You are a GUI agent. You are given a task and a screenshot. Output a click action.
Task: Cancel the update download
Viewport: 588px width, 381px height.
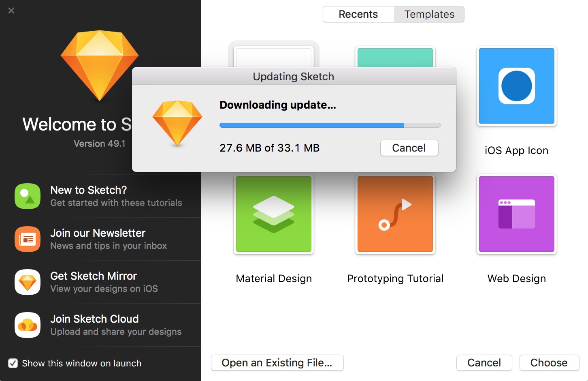coord(409,148)
